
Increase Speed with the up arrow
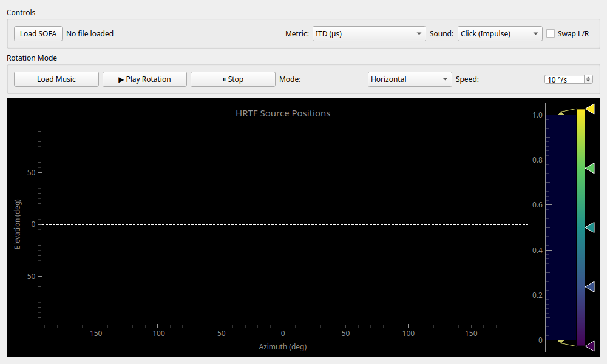tap(589, 77)
